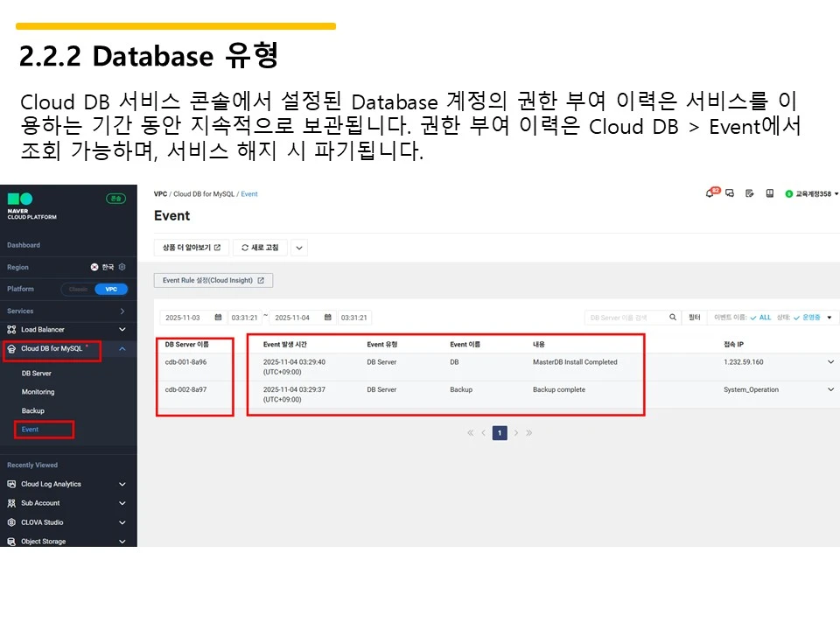Open the Region settings gear icon

point(122,267)
